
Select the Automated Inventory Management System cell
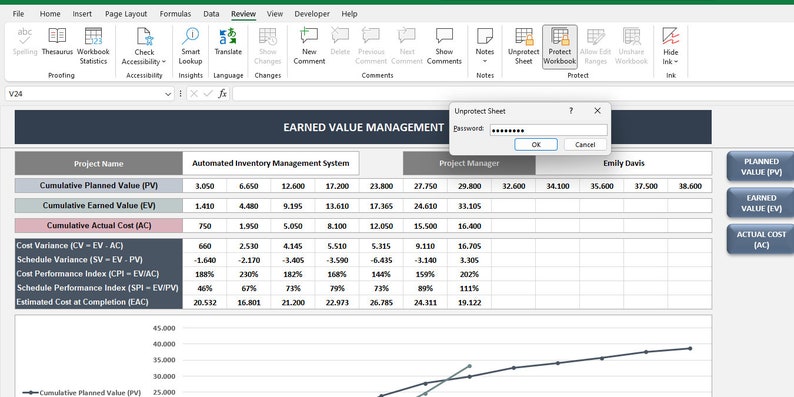[x=270, y=164]
